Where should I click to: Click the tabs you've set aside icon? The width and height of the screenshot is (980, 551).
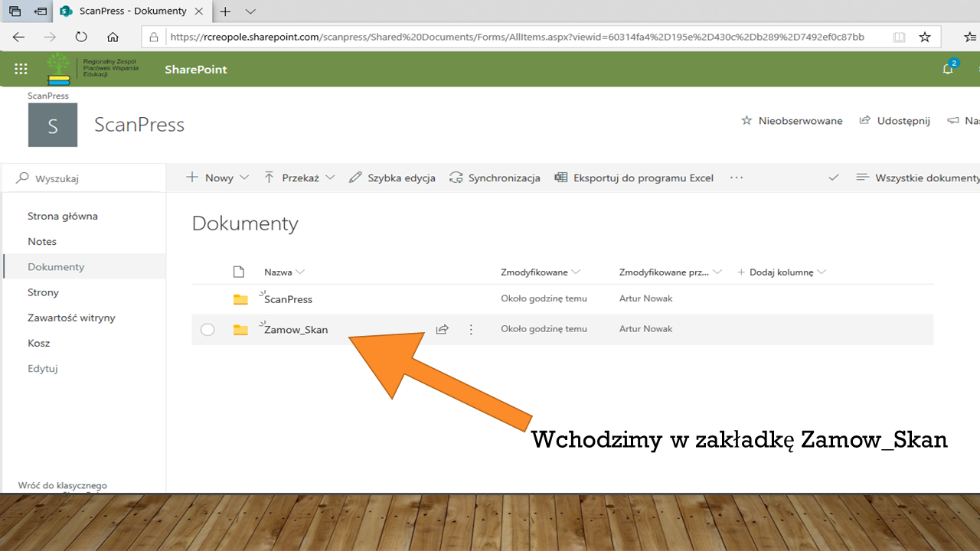tap(15, 11)
